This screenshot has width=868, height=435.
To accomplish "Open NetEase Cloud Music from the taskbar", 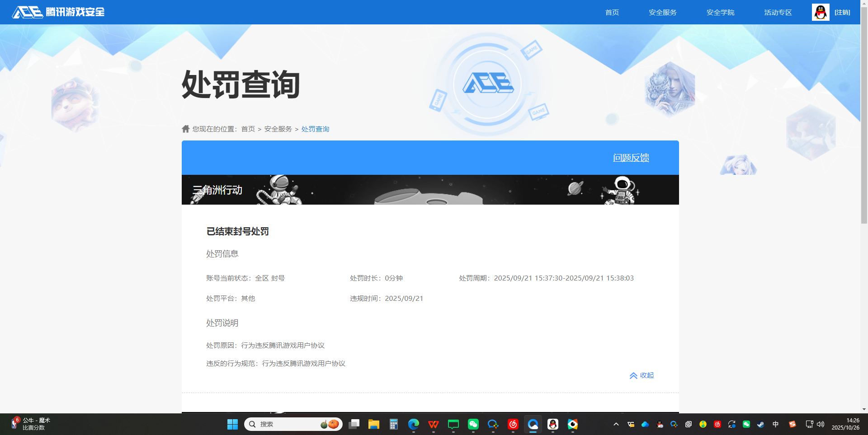I will (x=513, y=425).
